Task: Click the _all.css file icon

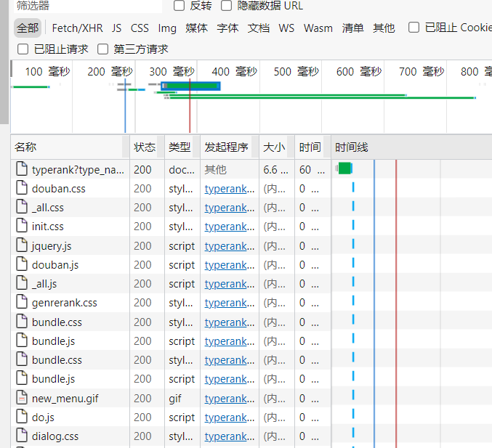Action: point(22,206)
